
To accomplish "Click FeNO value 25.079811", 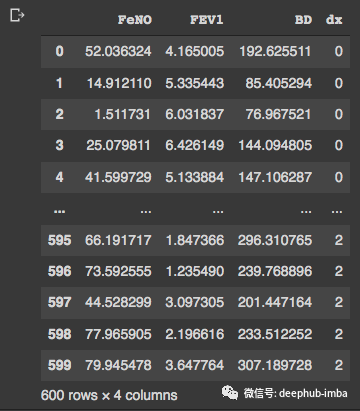I will pos(118,145).
